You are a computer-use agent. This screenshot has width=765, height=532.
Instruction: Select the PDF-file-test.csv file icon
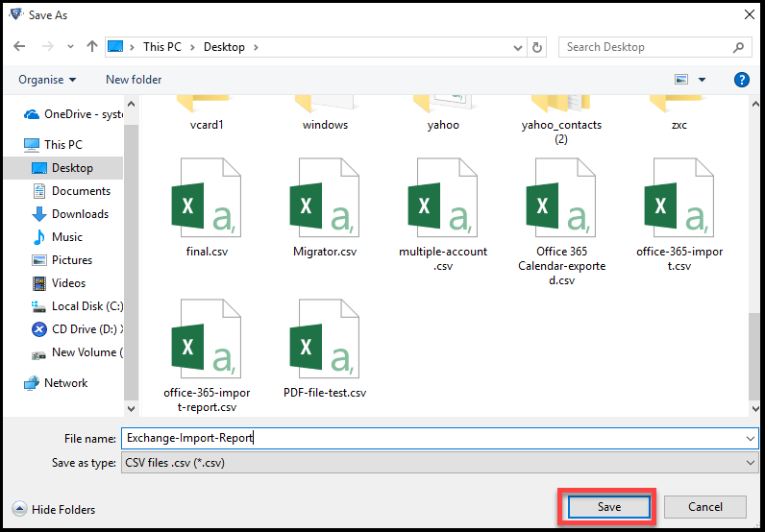(325, 339)
